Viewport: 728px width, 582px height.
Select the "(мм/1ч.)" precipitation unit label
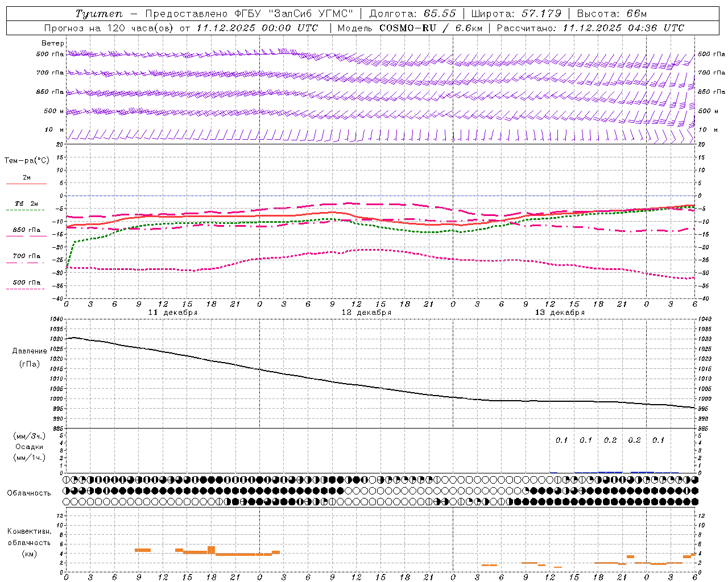(x=30, y=458)
